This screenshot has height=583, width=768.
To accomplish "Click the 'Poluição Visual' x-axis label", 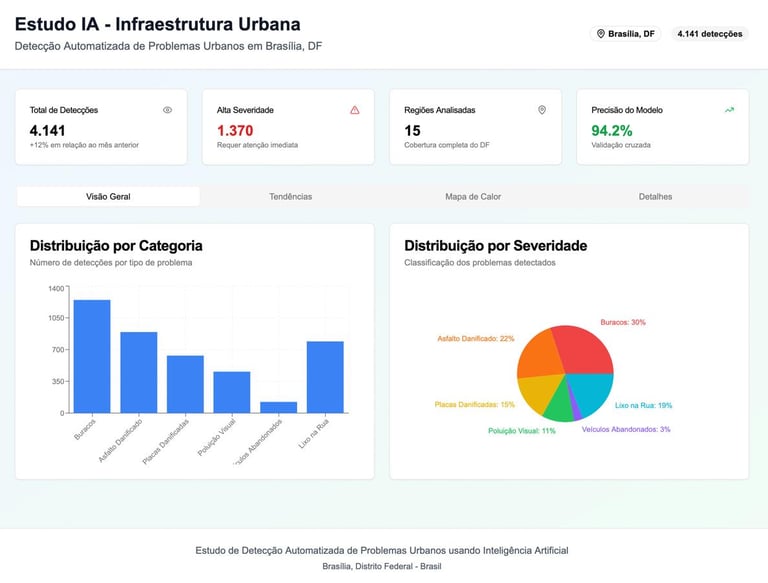I will coord(216,437).
